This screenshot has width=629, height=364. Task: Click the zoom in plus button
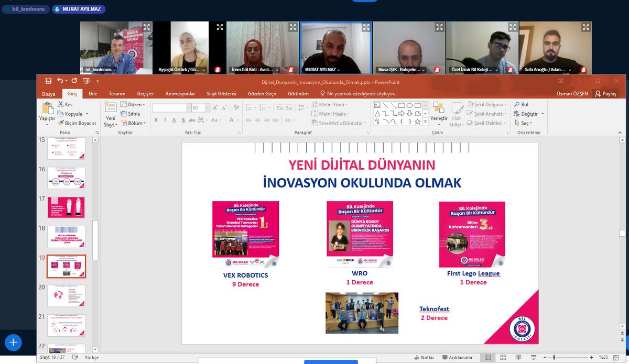[x=592, y=357]
